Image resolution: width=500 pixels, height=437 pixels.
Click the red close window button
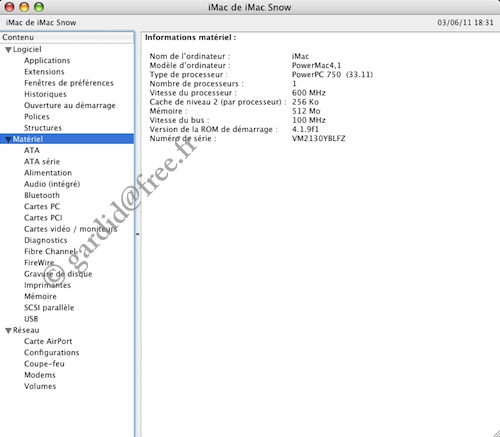click(x=9, y=7)
